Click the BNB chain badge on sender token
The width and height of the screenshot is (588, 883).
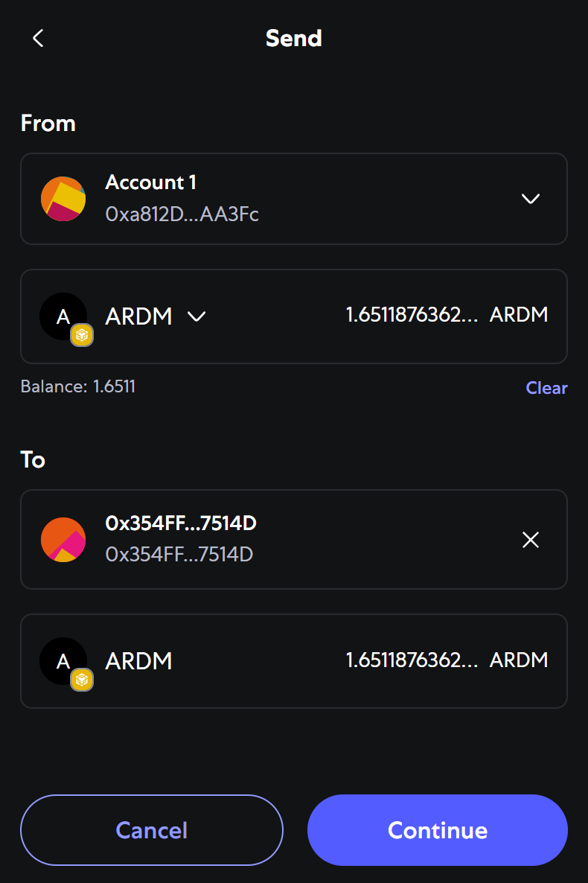pyautogui.click(x=82, y=336)
